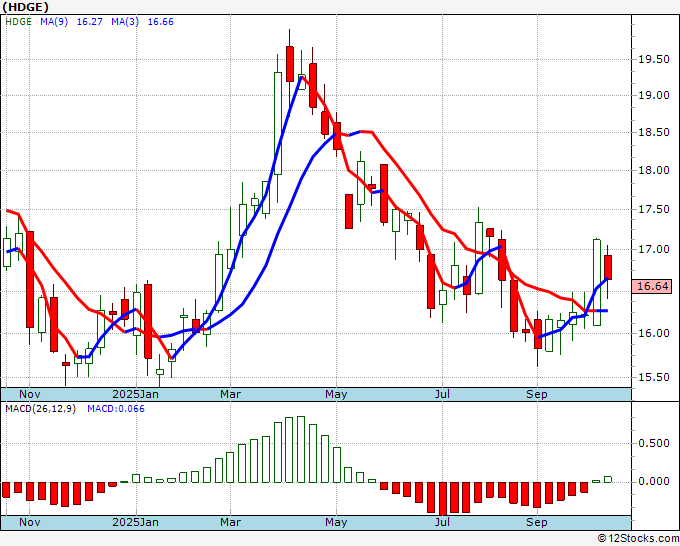Click the (HDGE) chart title

tap(28, 7)
